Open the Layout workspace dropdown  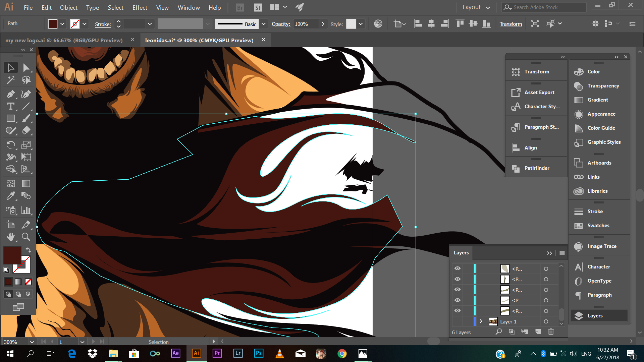tap(476, 7)
